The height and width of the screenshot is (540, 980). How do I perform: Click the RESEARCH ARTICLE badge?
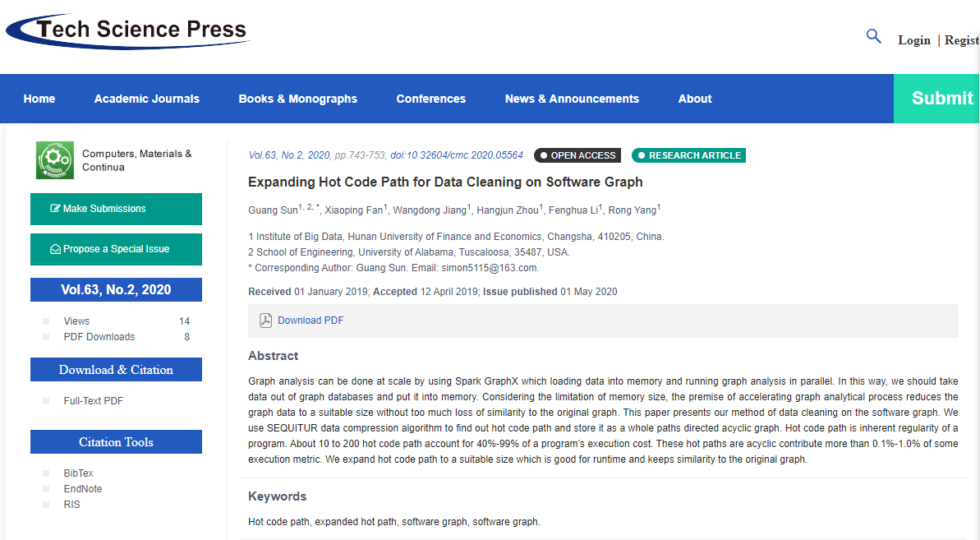688,155
